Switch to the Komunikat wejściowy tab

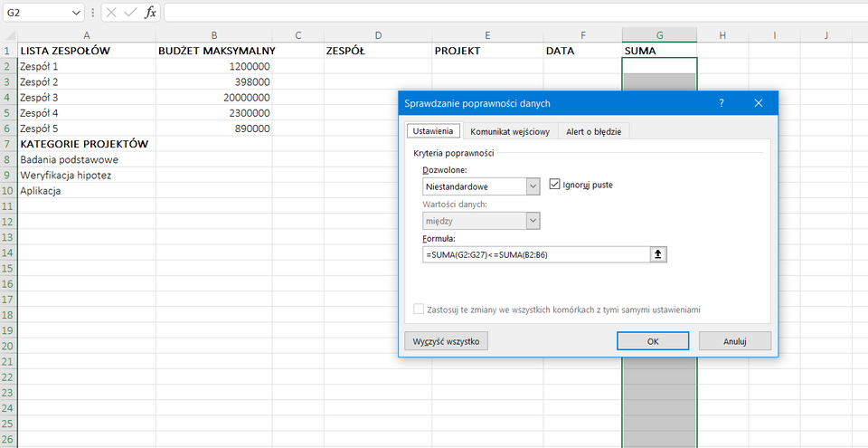click(x=509, y=131)
